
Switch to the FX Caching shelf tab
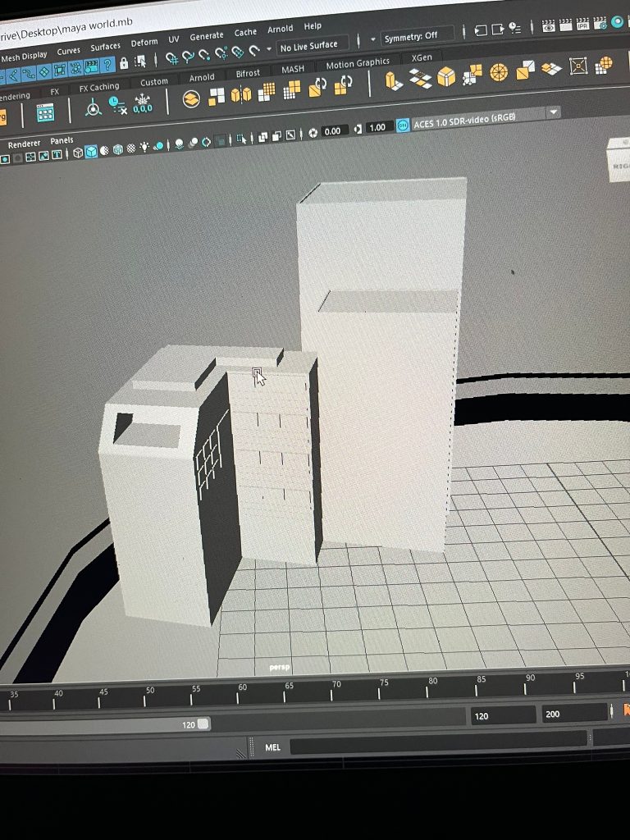(x=99, y=87)
